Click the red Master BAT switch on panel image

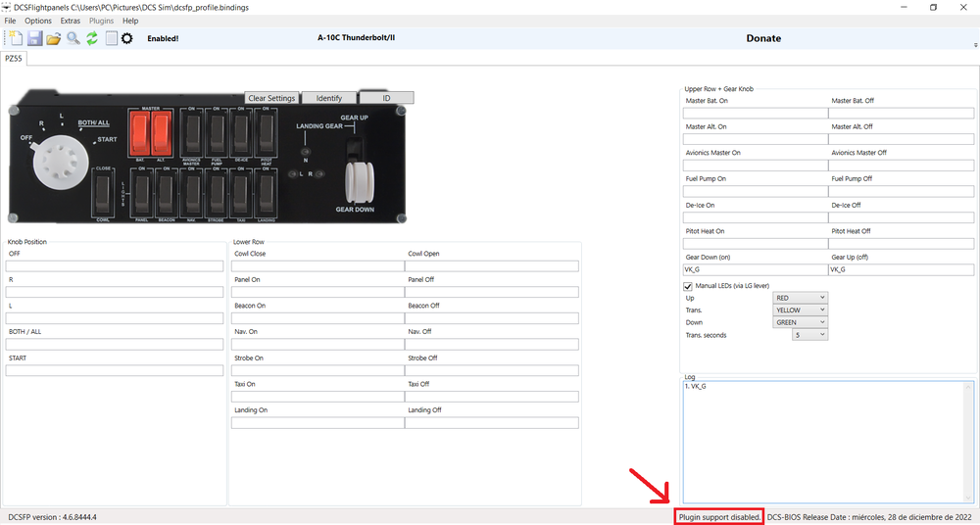coord(140,134)
